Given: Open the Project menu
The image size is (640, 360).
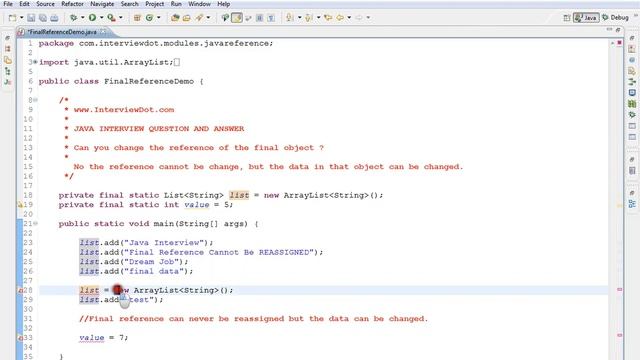Looking at the screenshot, I should coord(155,4).
